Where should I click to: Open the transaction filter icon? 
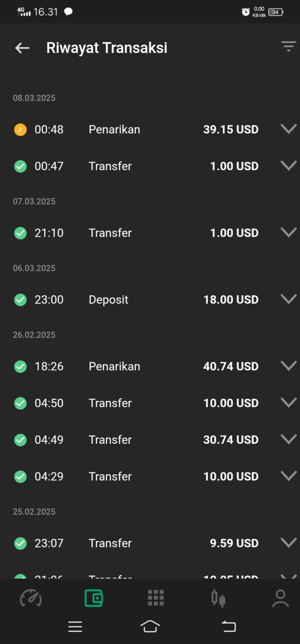tap(288, 47)
